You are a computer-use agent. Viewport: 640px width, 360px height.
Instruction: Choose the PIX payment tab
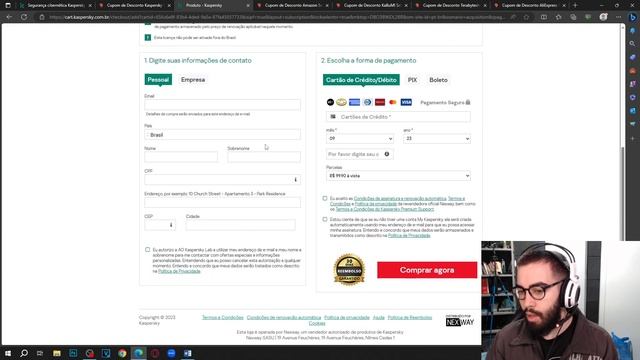click(x=412, y=80)
